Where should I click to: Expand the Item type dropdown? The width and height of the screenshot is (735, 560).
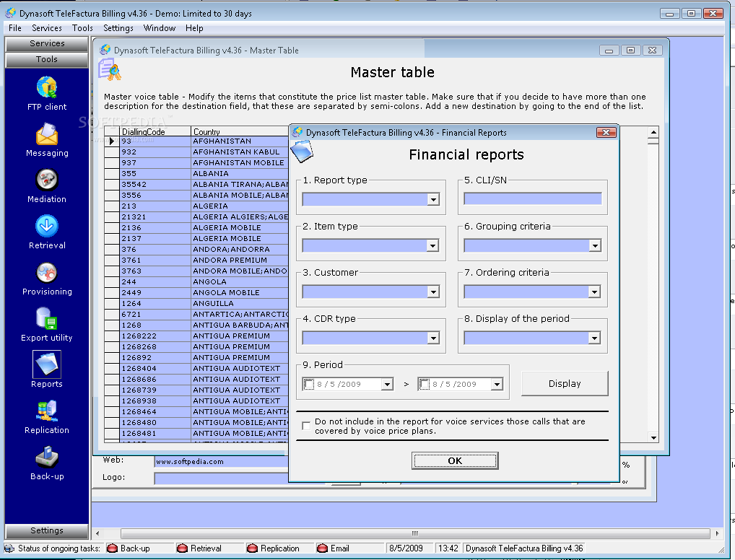point(433,245)
